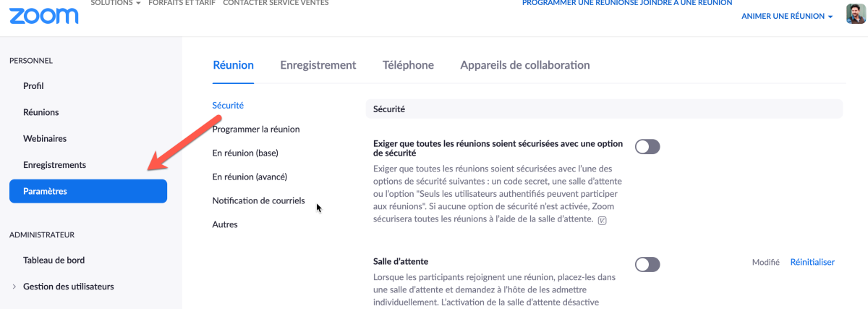Open Forfaits et tarif page
Image resolution: width=868 pixels, height=309 pixels.
(182, 3)
